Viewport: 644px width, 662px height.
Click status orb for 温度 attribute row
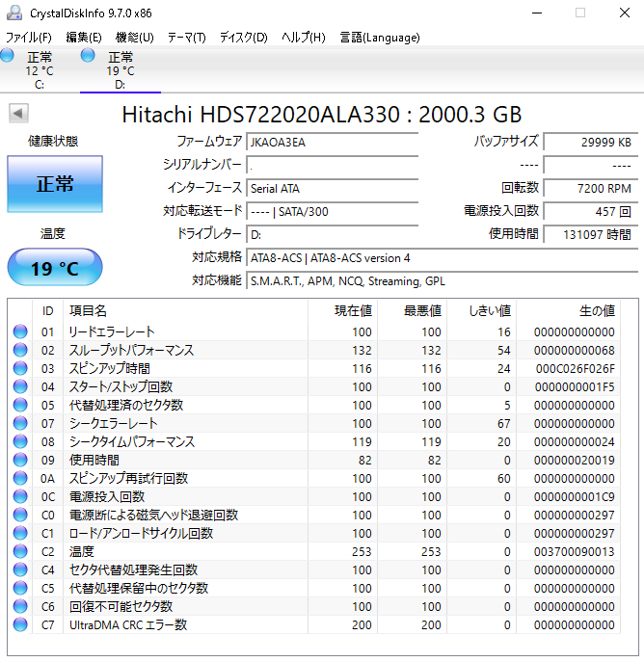pyautogui.click(x=20, y=552)
